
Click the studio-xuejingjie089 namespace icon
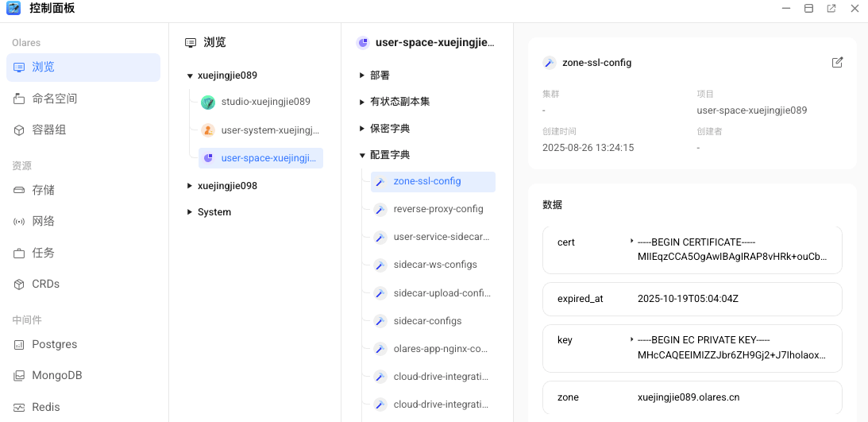click(208, 103)
